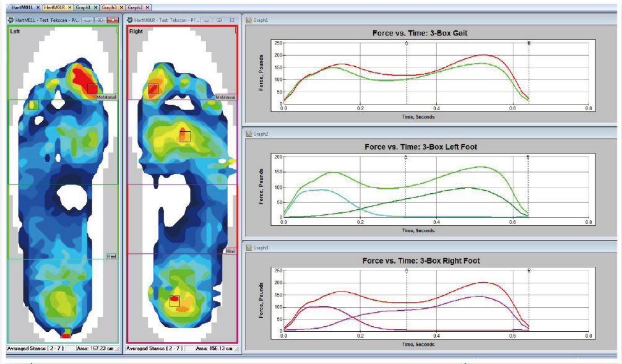Screen dimensions: 622x364
Task: Click the HartM01L window title icon
Action: click(11, 20)
